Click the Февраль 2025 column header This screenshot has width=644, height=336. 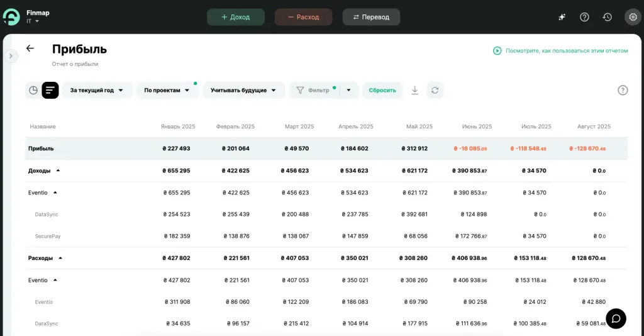tap(235, 126)
